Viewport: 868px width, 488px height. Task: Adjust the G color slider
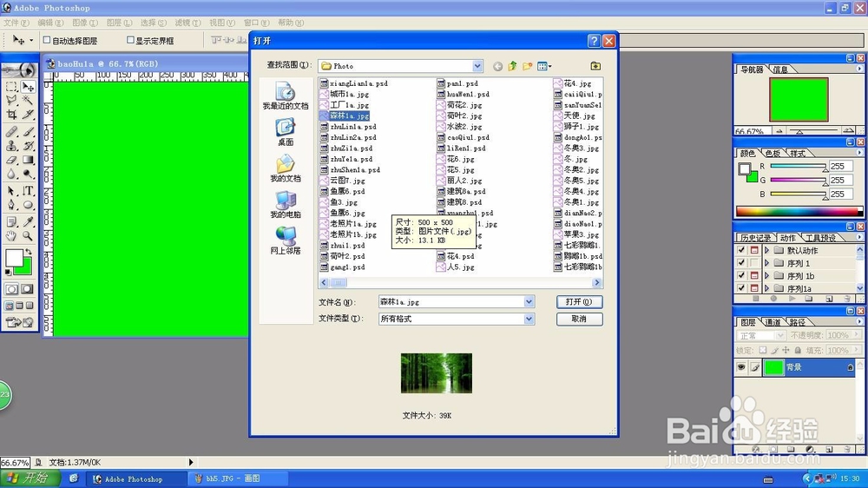click(798, 181)
